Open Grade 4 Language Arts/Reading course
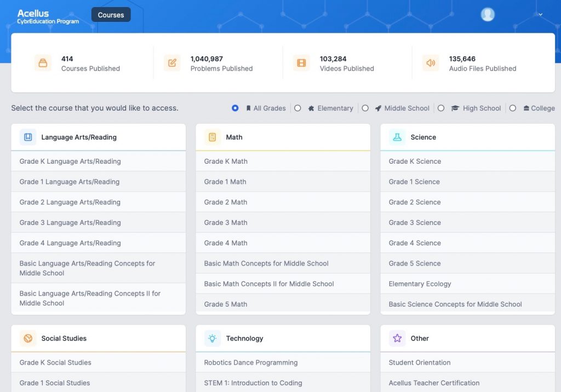 [x=99, y=243]
